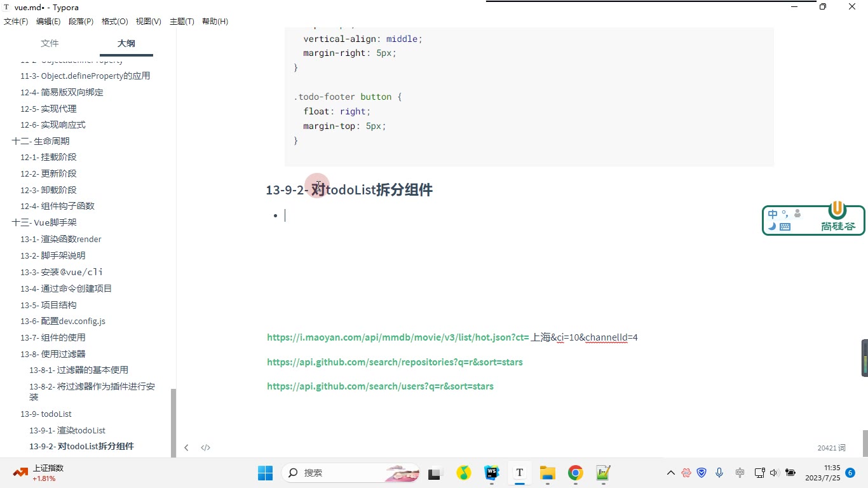The image size is (868, 488).
Task: Show hidden system tray icons
Action: 670,473
